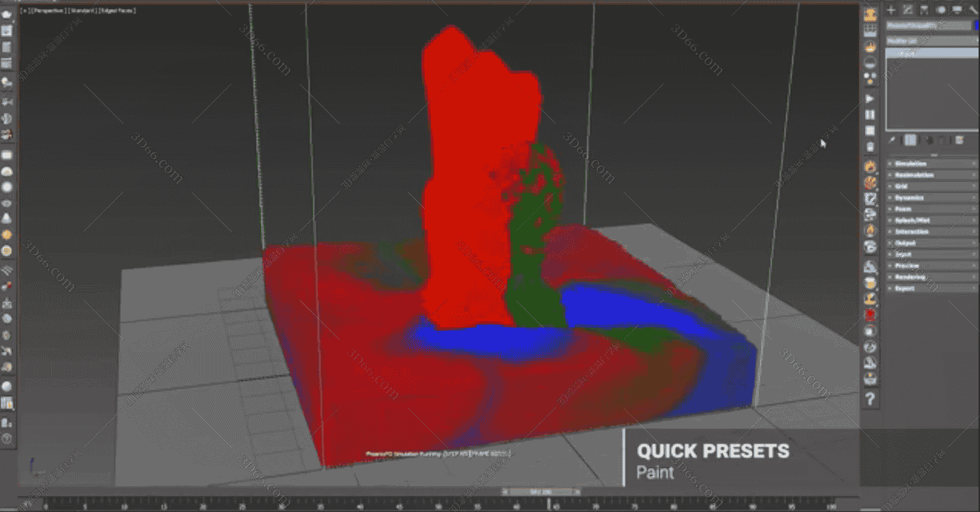Toggle the Pin Stack button
980x512 pixels.
[892, 140]
